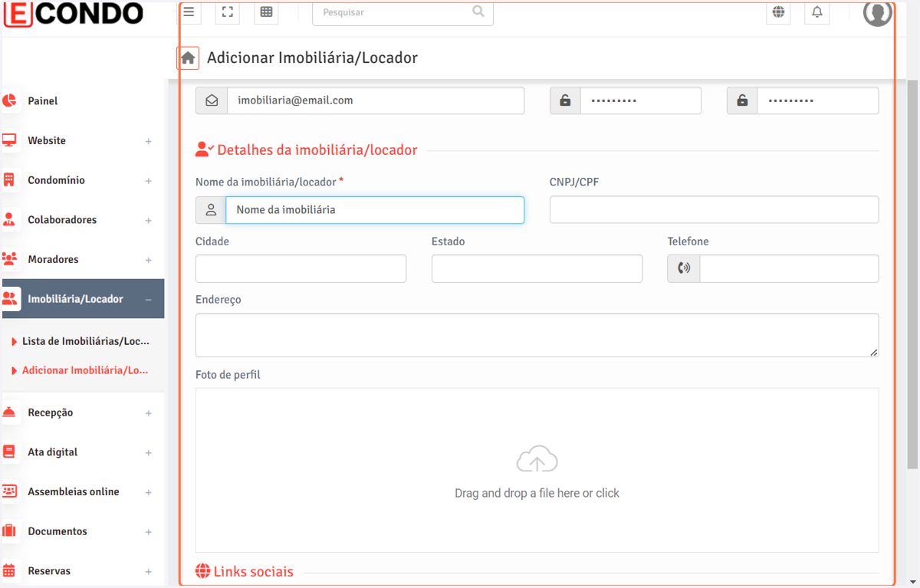Click the Cidade input field
920x588 pixels.
(301, 268)
